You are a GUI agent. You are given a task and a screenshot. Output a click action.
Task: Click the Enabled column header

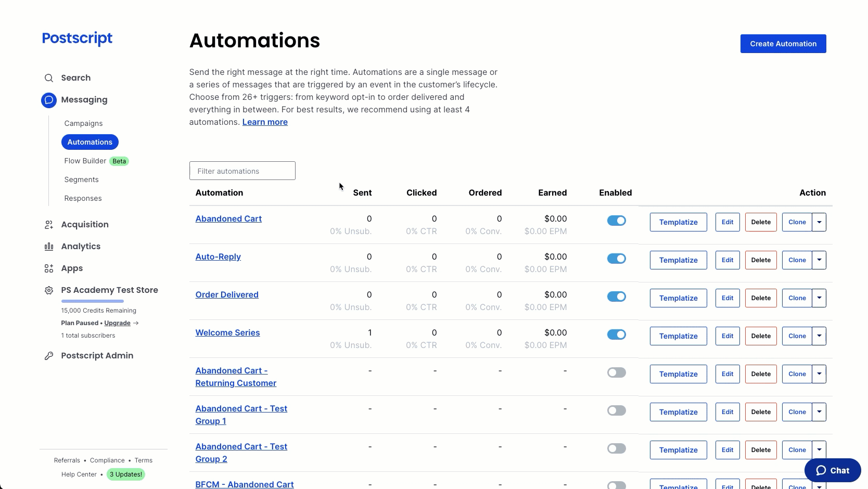coord(616,192)
